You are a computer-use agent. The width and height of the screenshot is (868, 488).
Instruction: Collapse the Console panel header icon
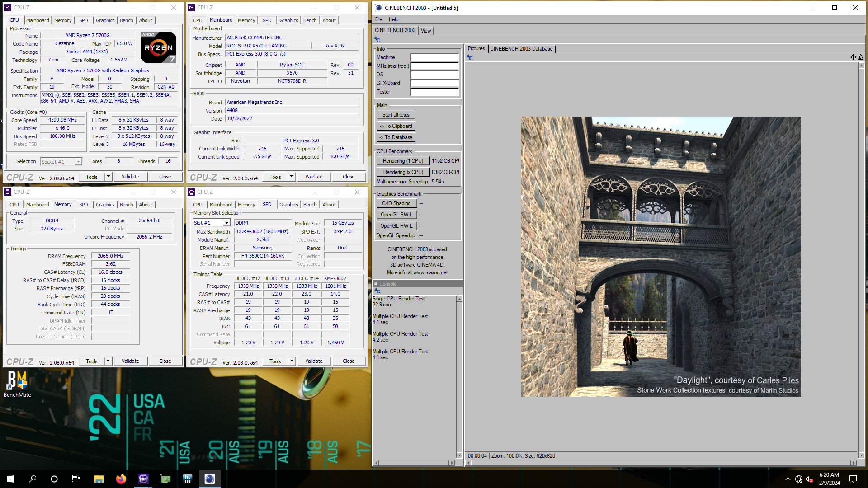point(376,284)
